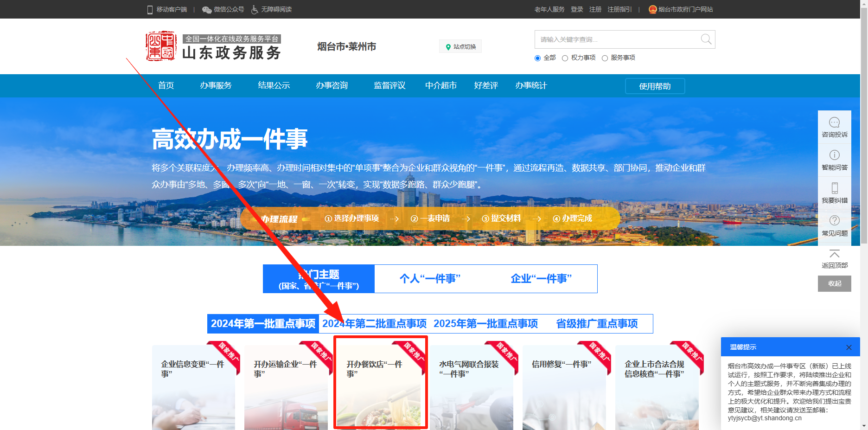The width and height of the screenshot is (868, 430).
Task: Click the 我要纠错 phone icon
Action: 834,188
